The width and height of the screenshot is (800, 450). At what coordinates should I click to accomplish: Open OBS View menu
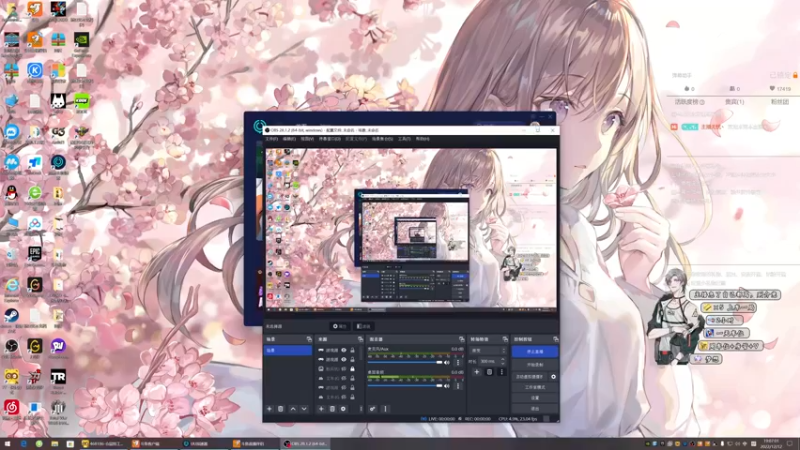[x=307, y=139]
